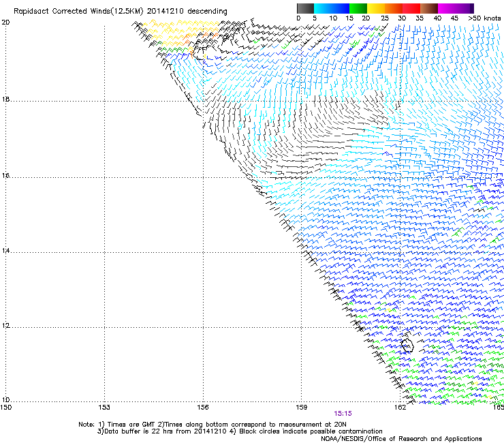Click the latitude label '18'
504x443 pixels.
(6, 99)
